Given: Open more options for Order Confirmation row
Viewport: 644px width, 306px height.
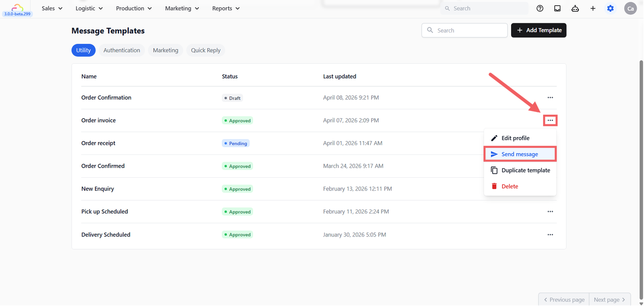Looking at the screenshot, I should [x=550, y=98].
